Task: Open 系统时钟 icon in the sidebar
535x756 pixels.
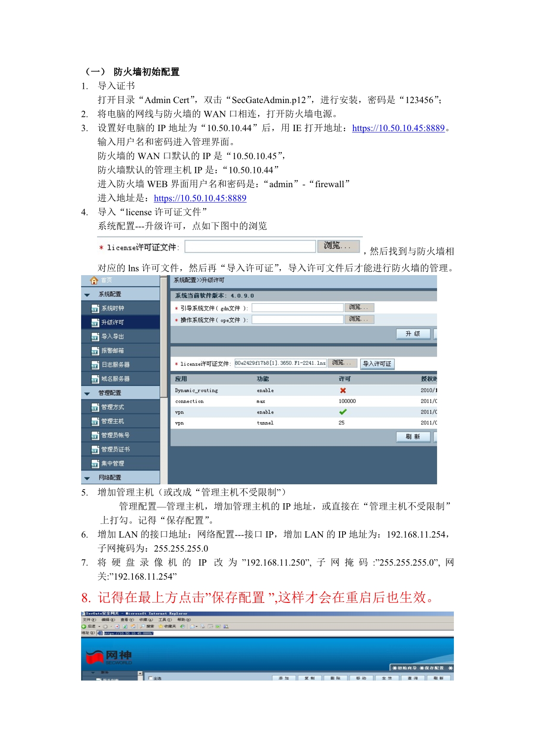Action: pyautogui.click(x=95, y=309)
